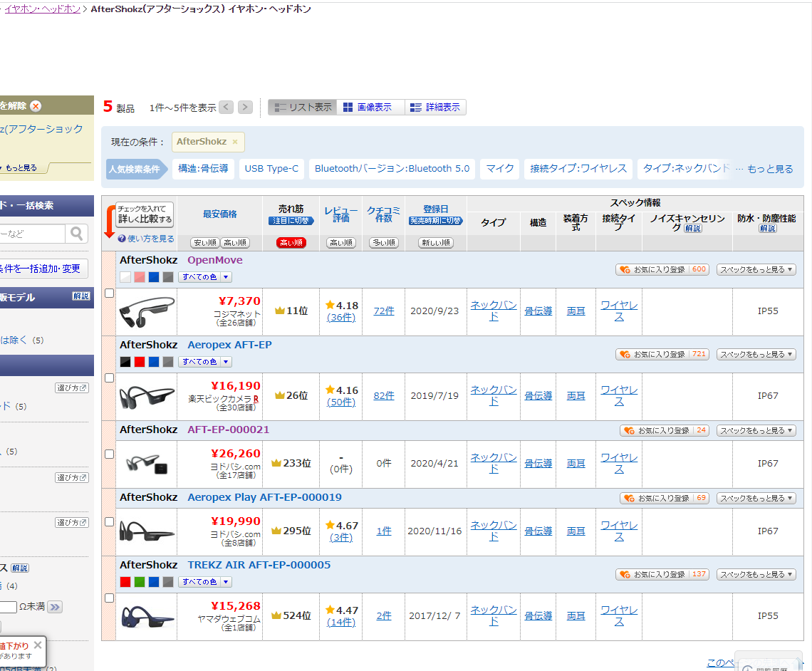Viewport: 812px width, 671px height.
Task: Add Aeropex Play to favorites
Action: pyautogui.click(x=665, y=498)
